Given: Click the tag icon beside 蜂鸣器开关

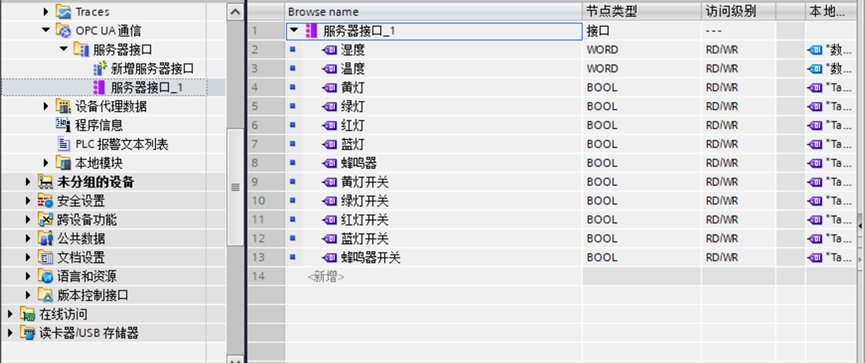Looking at the screenshot, I should pyautogui.click(x=330, y=258).
